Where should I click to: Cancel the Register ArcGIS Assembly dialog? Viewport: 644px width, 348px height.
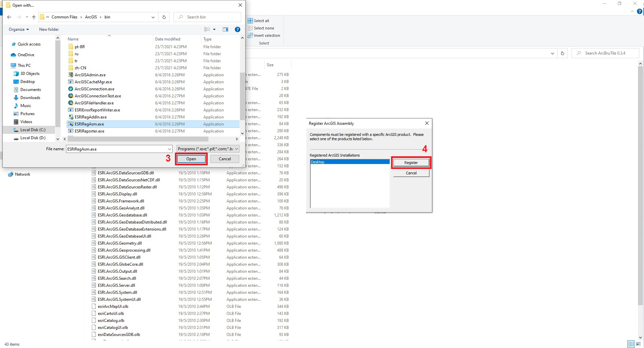click(x=411, y=173)
